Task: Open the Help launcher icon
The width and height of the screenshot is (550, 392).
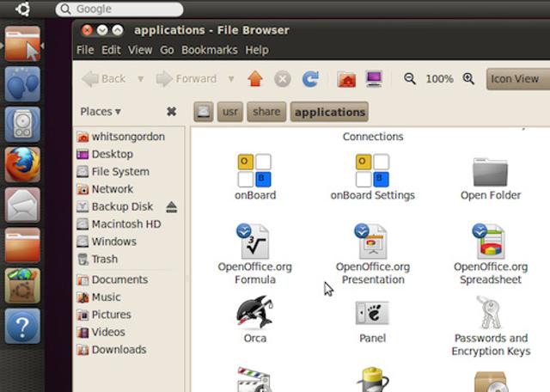Action: 22,326
